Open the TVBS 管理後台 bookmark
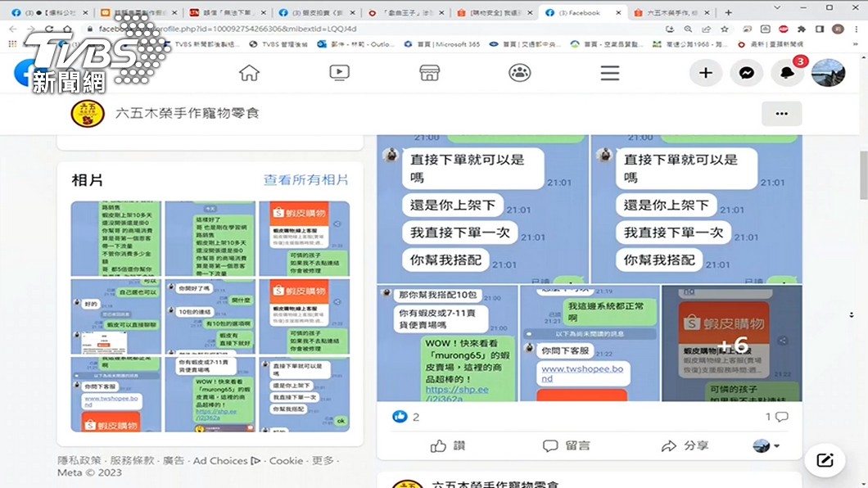 click(x=279, y=43)
